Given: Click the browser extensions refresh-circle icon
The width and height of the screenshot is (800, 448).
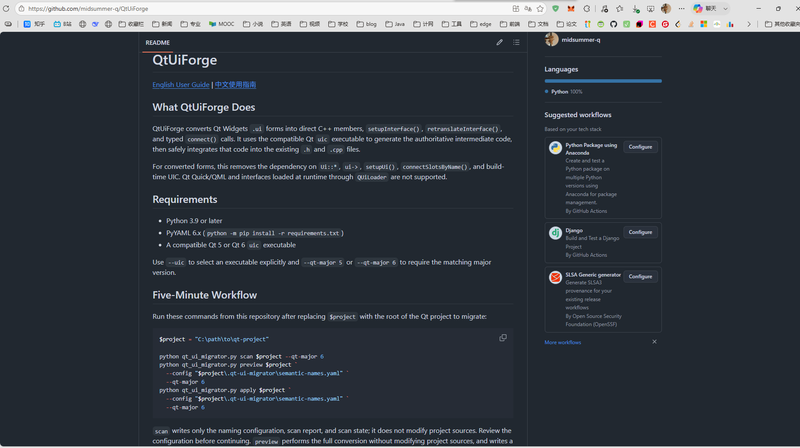Looking at the screenshot, I should pos(587,9).
